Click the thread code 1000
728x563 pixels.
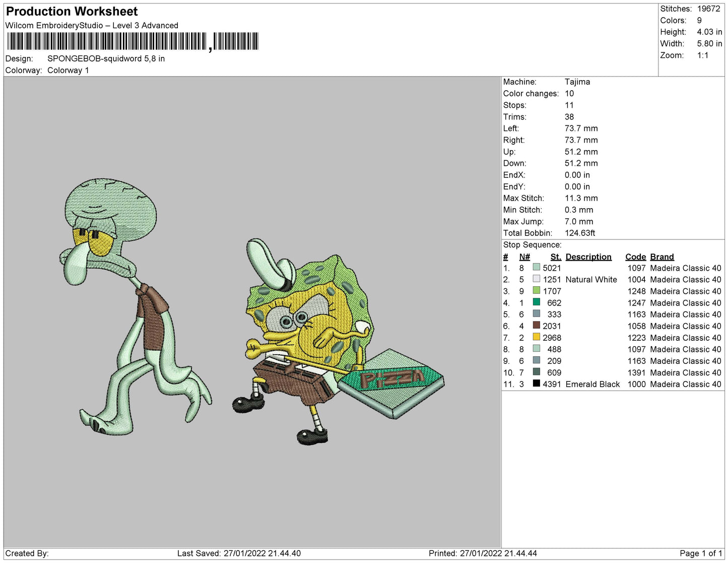[636, 384]
